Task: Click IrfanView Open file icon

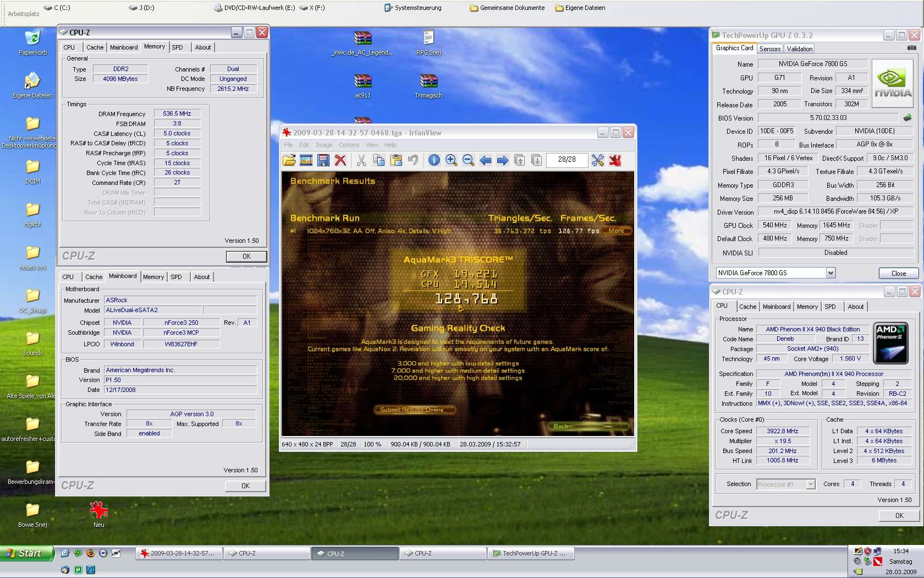Action: 289,160
